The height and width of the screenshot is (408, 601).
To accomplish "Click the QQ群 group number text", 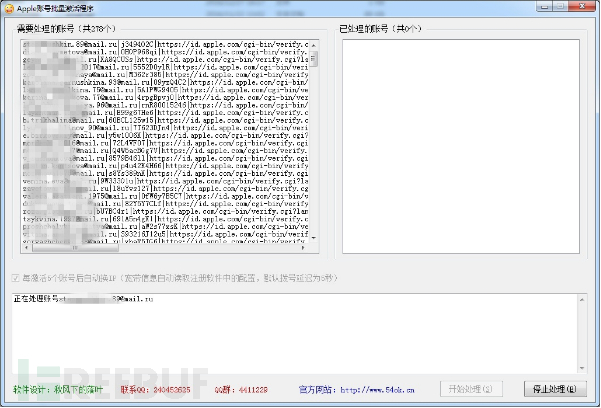I will pos(241,390).
